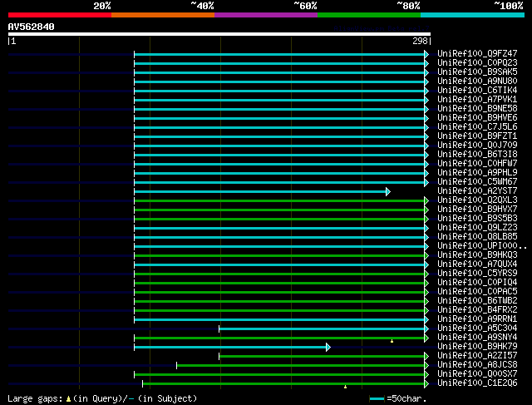Screen dimensions: 532x405
Task: Click the cyan 50char scale bar in the legend
Action: 377,399
